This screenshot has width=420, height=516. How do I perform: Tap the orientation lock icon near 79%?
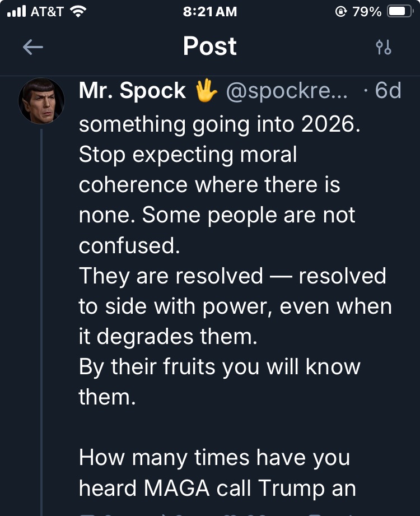pos(340,12)
